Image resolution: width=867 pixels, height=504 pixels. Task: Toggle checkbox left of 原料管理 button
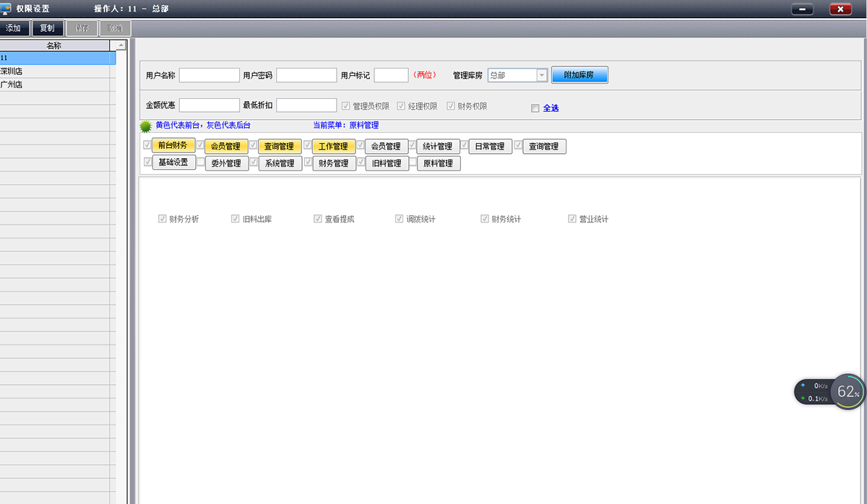tap(413, 162)
